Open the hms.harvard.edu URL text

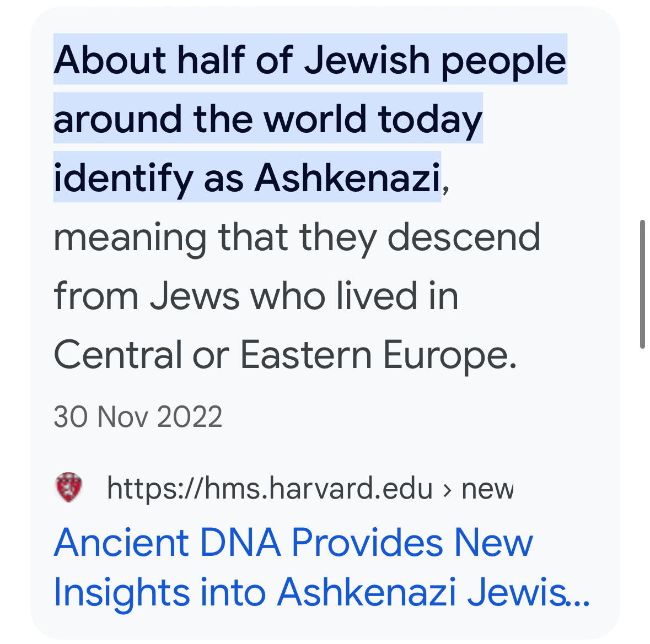point(270,488)
